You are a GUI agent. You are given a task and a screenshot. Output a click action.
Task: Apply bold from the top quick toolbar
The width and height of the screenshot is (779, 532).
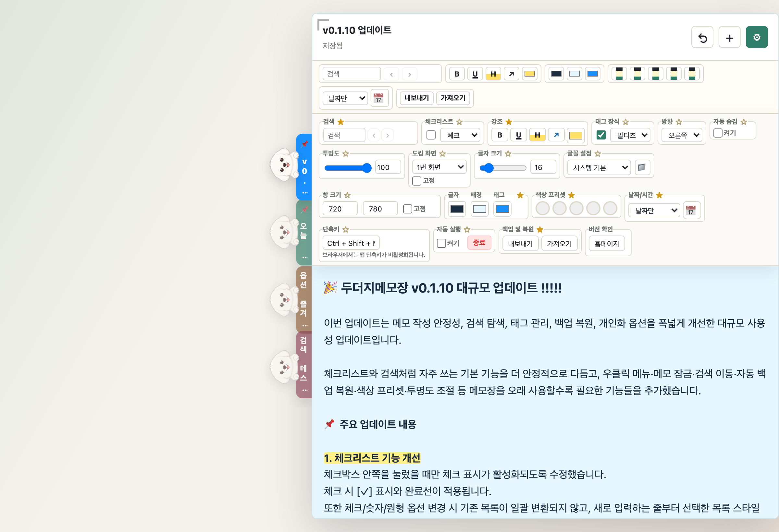point(457,74)
